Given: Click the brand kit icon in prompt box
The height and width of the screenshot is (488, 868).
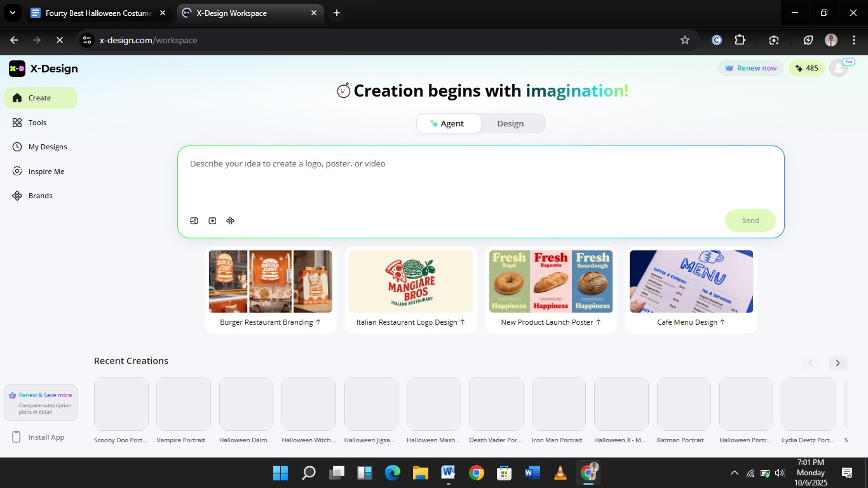Looking at the screenshot, I should coord(230,220).
